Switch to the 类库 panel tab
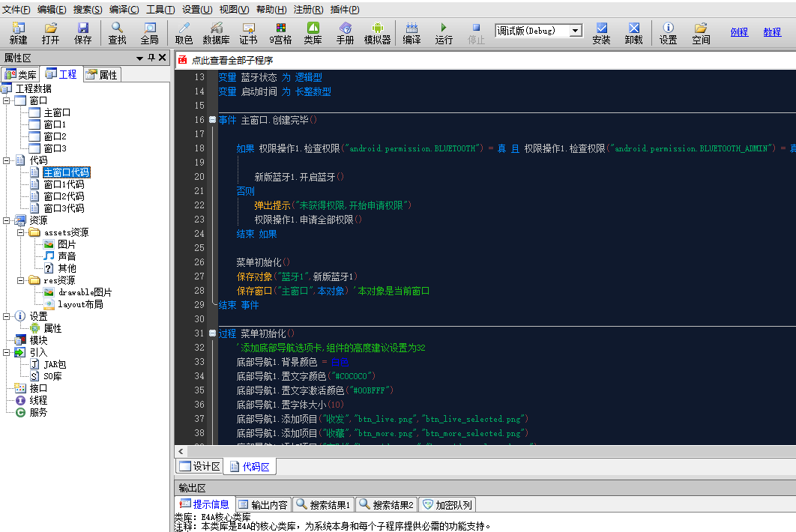 (20, 75)
